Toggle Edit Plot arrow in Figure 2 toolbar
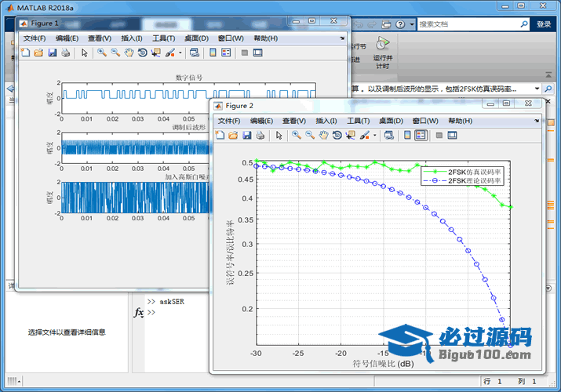 (x=279, y=136)
